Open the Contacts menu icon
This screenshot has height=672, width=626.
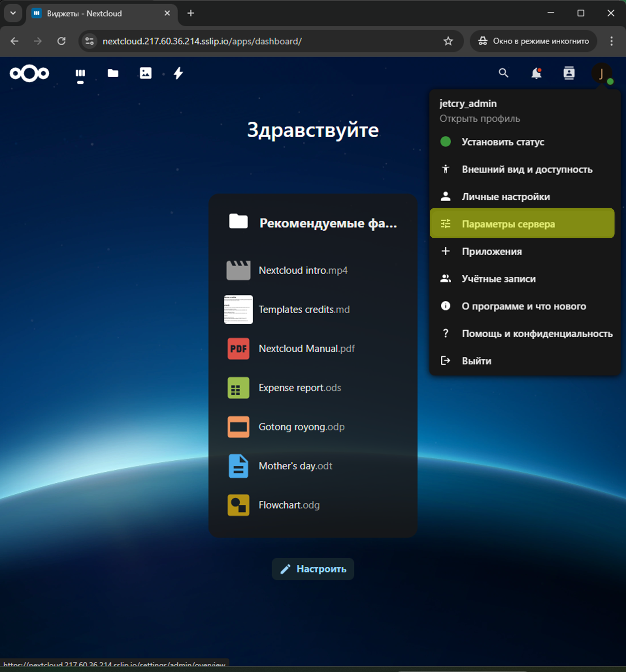pos(569,73)
